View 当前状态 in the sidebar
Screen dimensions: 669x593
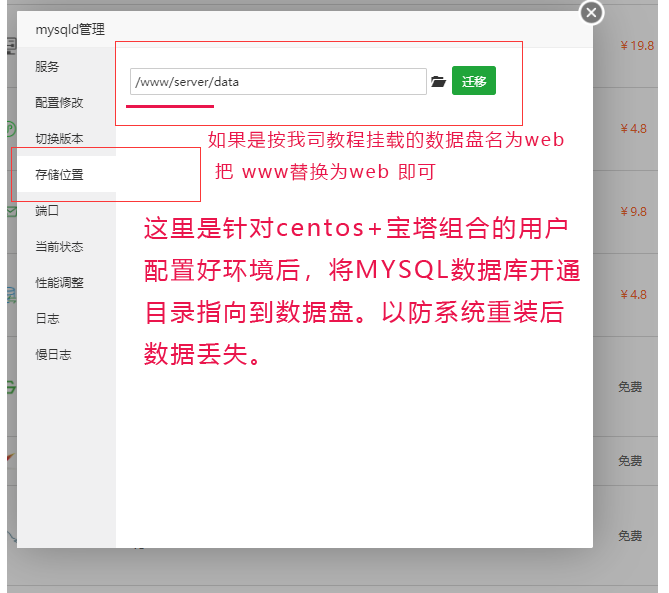[59, 247]
